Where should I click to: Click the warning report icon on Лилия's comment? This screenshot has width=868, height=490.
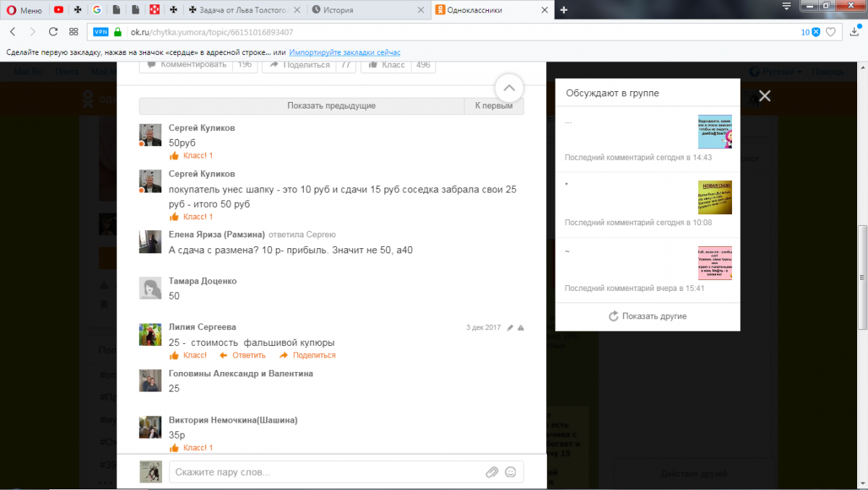[521, 328]
